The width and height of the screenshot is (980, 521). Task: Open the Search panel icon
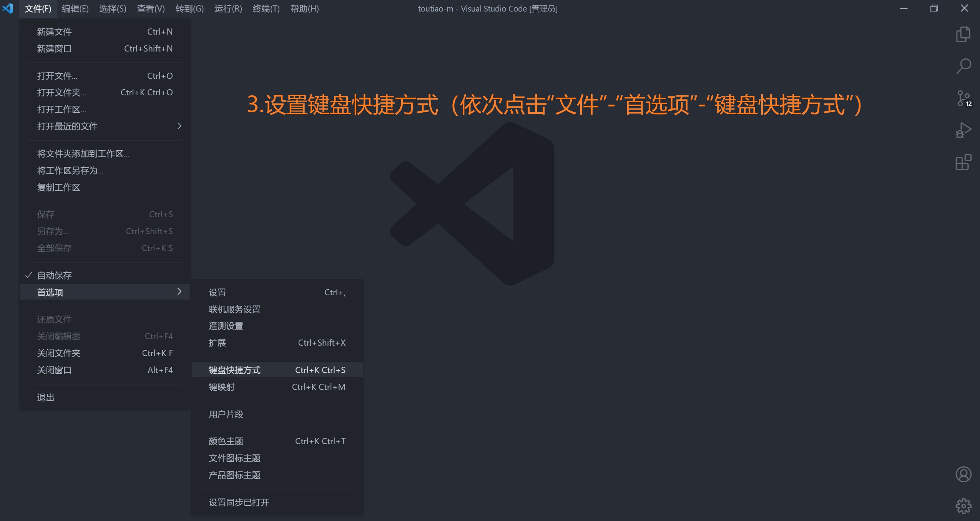963,66
